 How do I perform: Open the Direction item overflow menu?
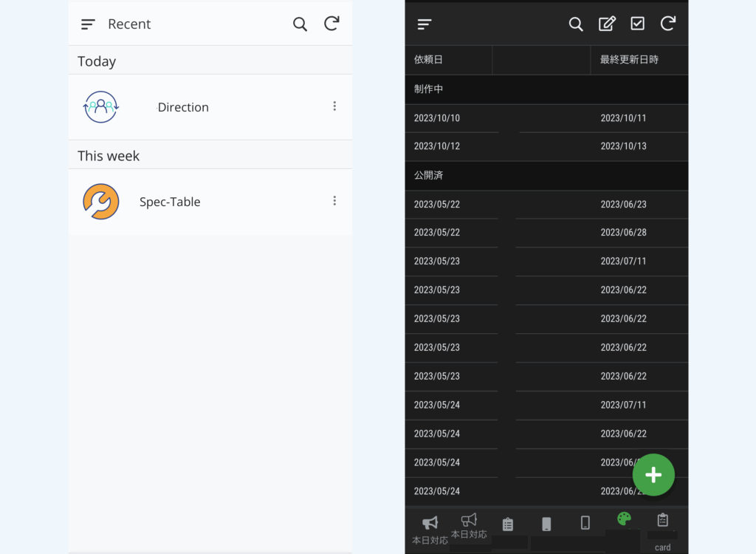click(334, 106)
